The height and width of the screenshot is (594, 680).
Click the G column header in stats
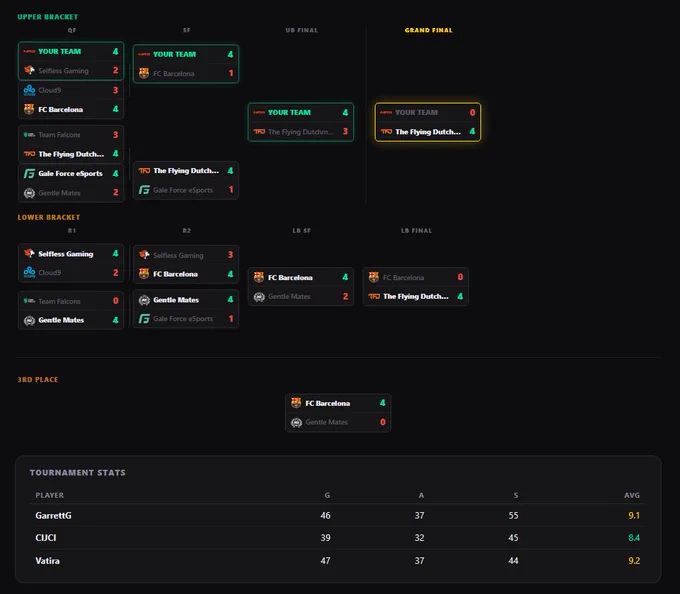coord(327,495)
